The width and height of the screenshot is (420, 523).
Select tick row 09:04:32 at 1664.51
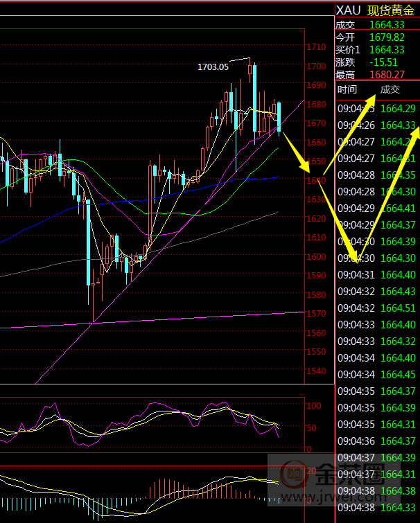377,308
